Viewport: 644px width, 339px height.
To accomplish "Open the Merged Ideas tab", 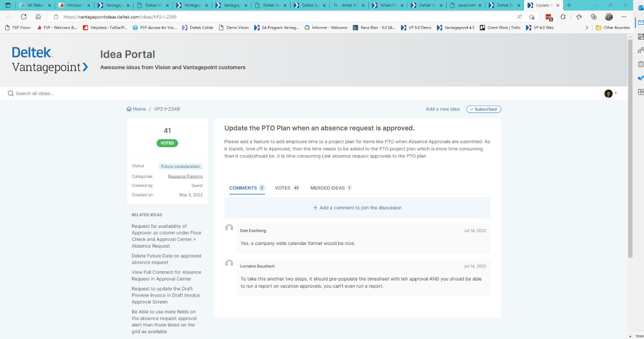I will [331, 188].
